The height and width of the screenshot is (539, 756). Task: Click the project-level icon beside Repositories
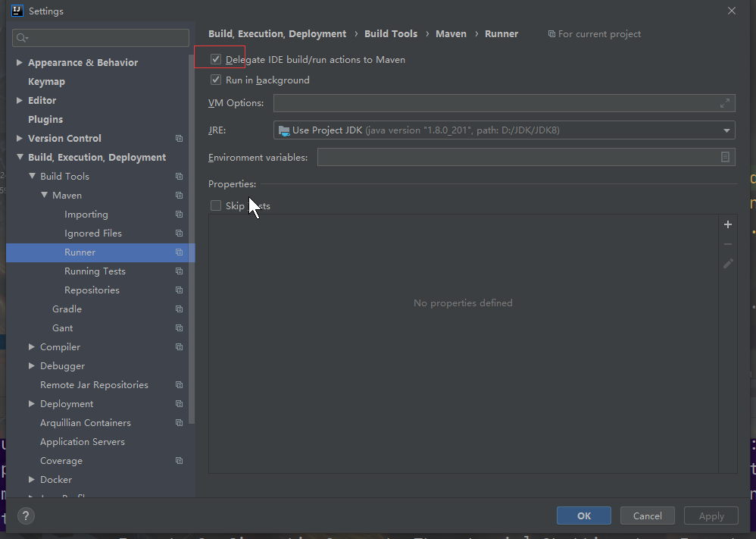pyautogui.click(x=180, y=290)
